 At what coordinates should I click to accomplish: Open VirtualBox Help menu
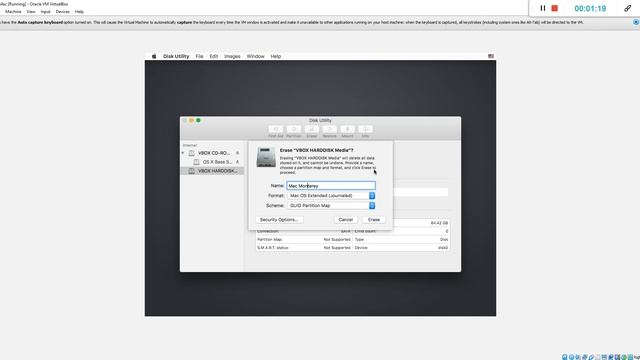(x=79, y=12)
